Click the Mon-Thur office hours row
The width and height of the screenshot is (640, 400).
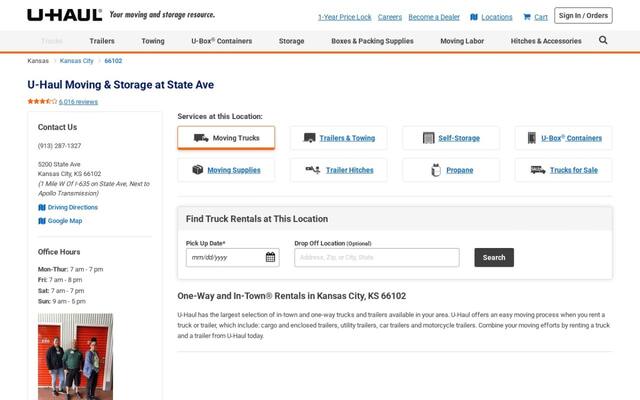pos(70,269)
